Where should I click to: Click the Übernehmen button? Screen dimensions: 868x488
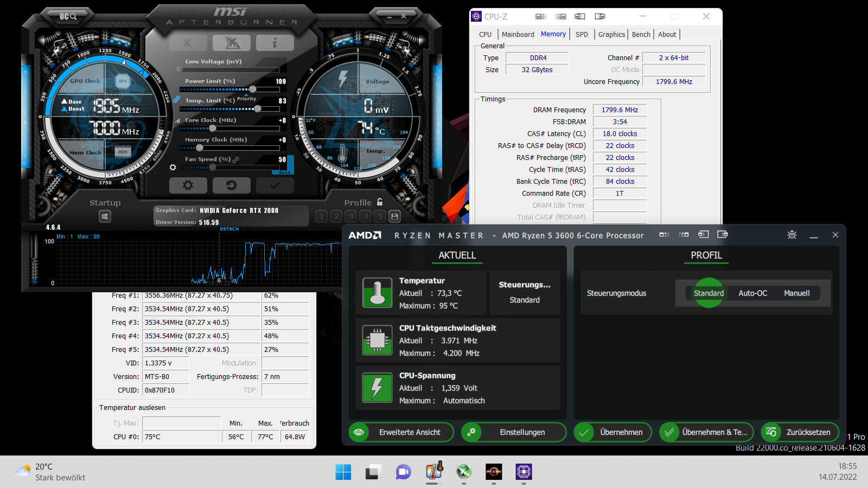point(613,432)
